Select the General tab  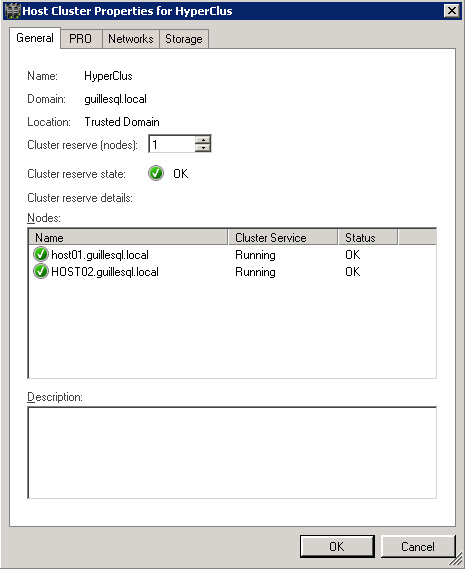pos(35,38)
